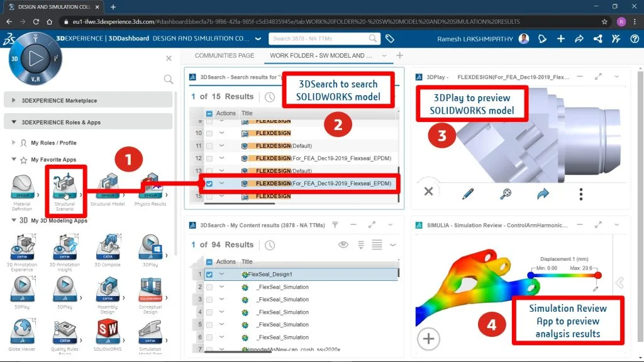
Task: Uncheck the FlexSeal_Design1 row checkbox
Action: coord(209,275)
